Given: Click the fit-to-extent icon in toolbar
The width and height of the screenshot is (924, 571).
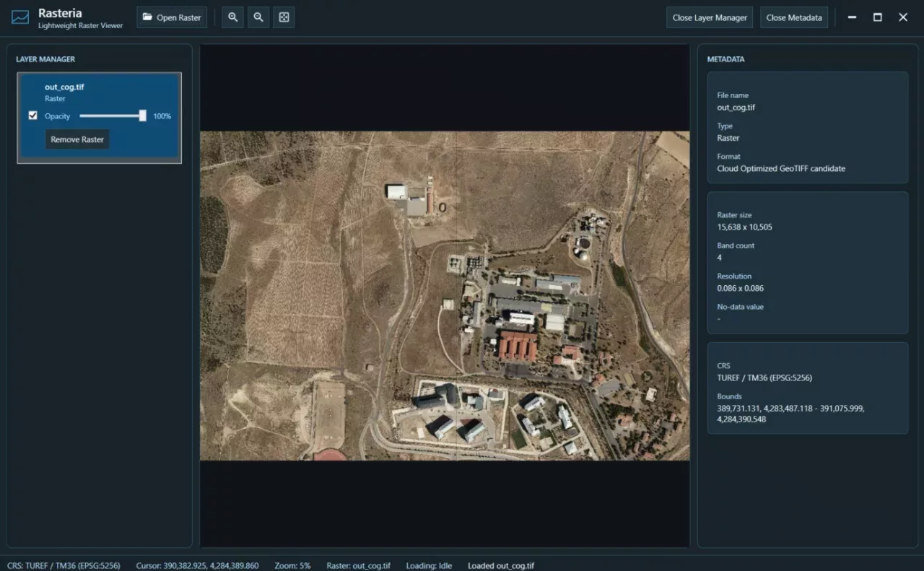Looking at the screenshot, I should click(x=284, y=17).
